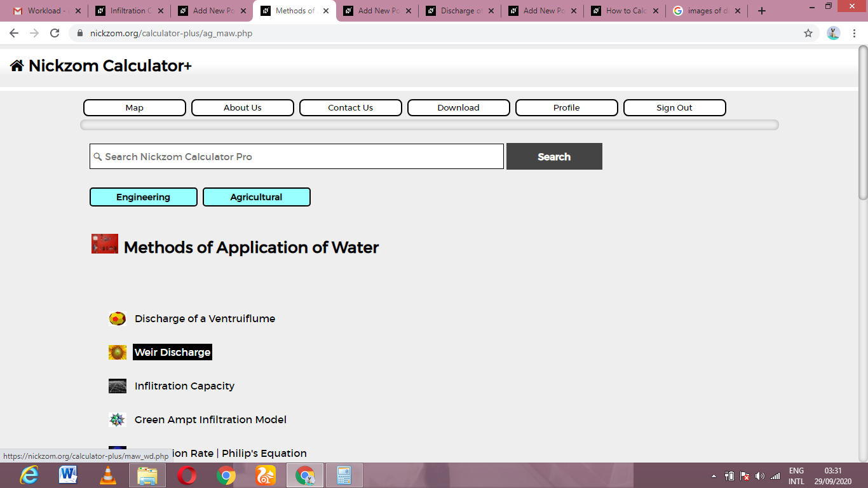Click the star icon beside Green Ampt Infiltration Model

point(118,419)
